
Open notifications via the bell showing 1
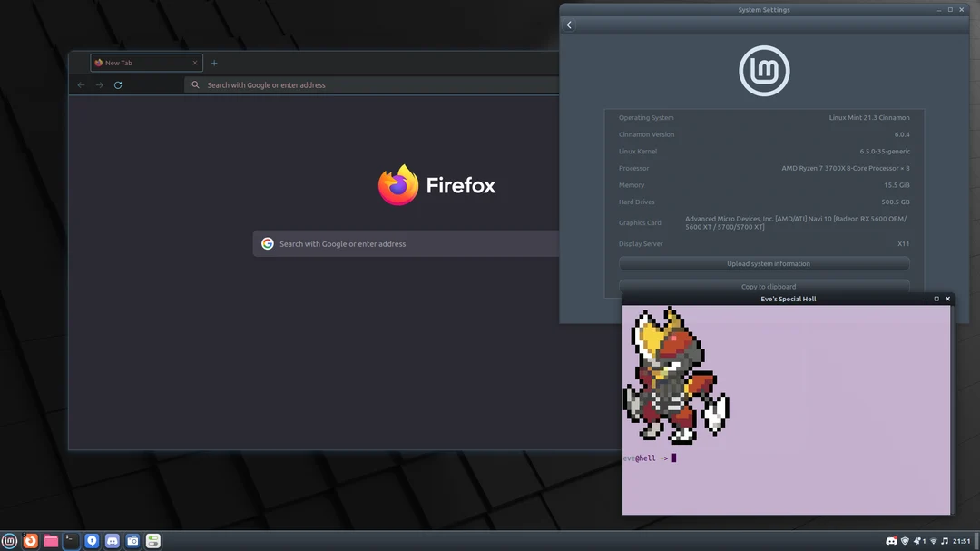(917, 540)
